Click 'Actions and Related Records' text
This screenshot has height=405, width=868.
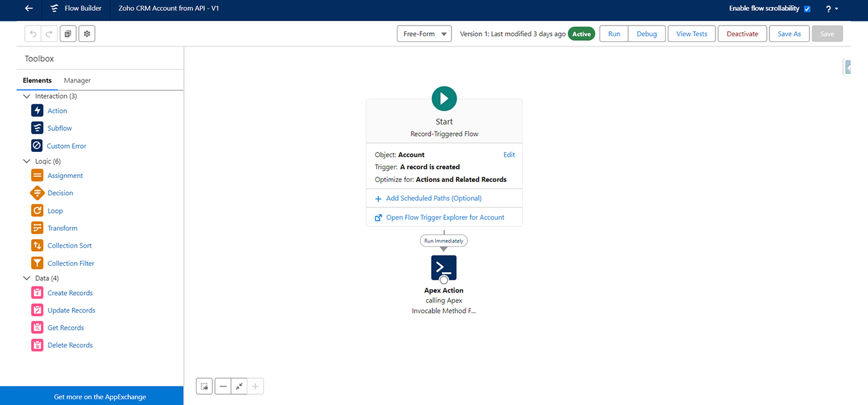pos(461,180)
